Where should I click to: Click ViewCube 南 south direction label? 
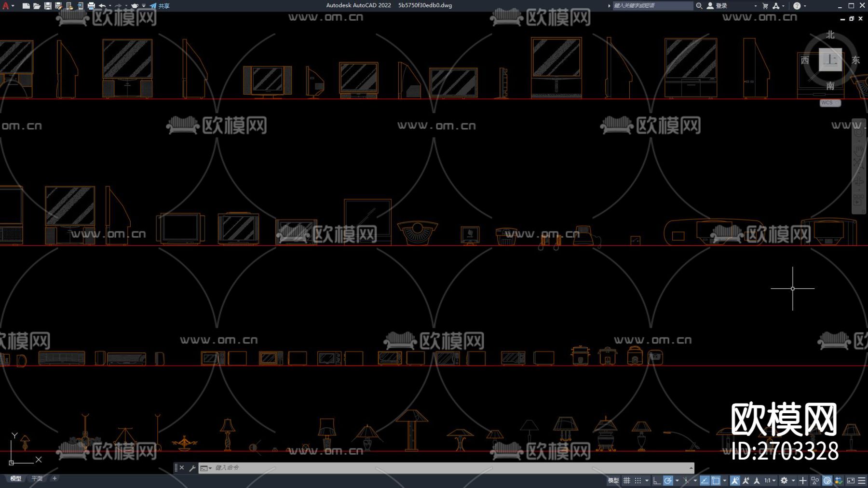tap(830, 86)
